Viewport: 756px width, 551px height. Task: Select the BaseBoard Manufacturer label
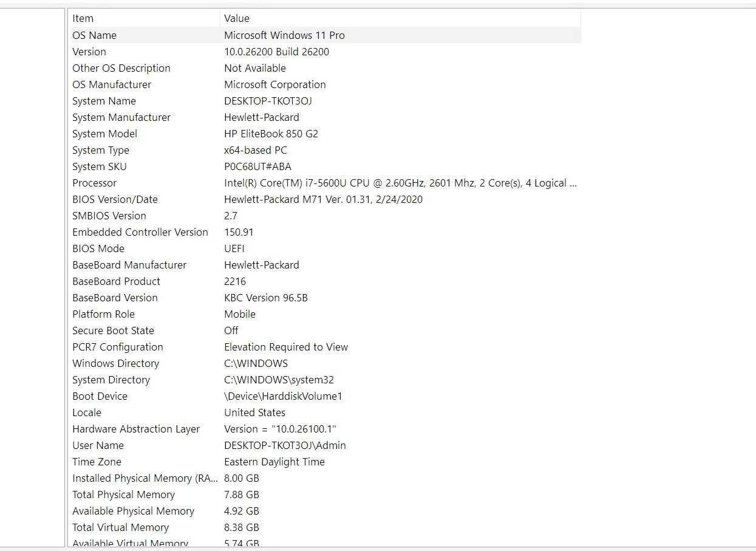pos(129,265)
